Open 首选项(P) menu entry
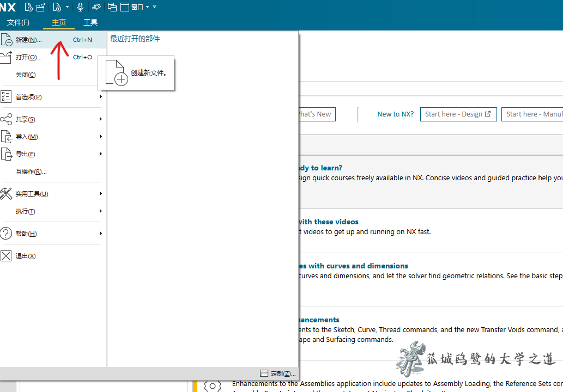The height and width of the screenshot is (392, 563). click(53, 97)
